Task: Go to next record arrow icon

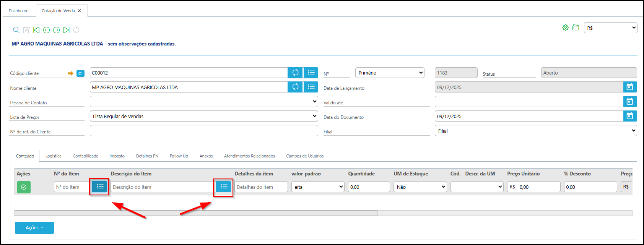Action: pos(56,30)
